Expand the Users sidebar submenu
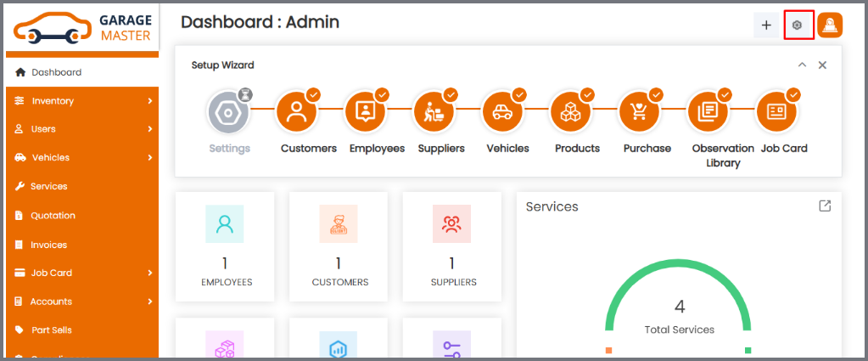The image size is (868, 361). click(81, 129)
